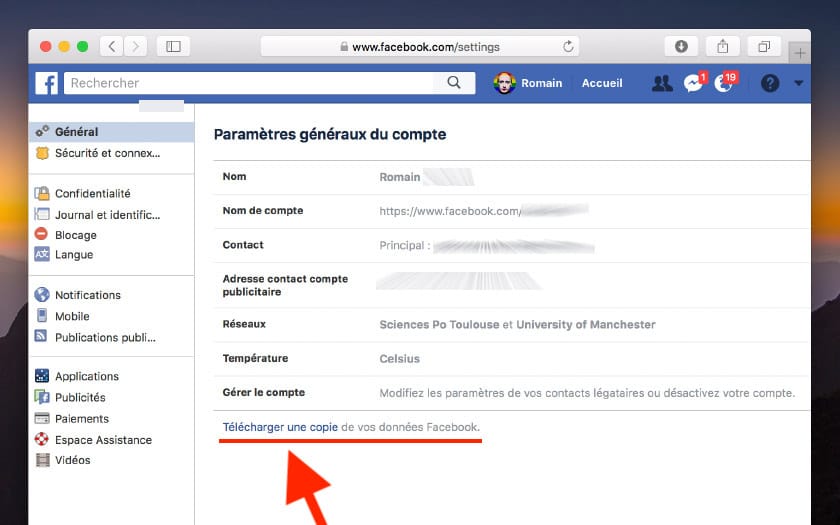
Task: Click the Langue translation icon
Action: click(x=42, y=253)
